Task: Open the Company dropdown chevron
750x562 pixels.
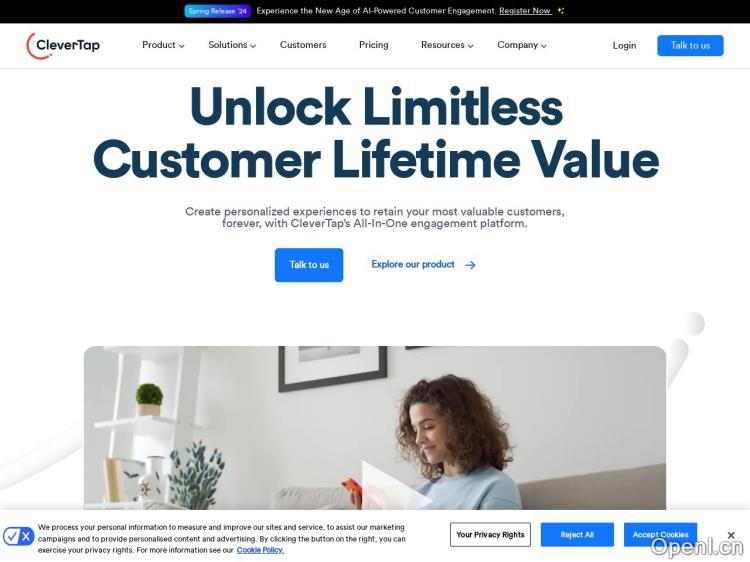Action: point(544,46)
